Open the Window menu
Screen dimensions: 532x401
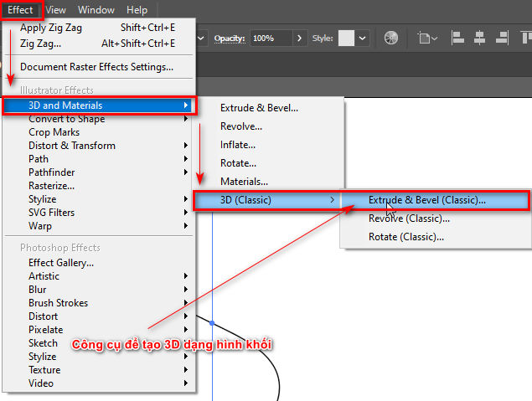click(96, 10)
